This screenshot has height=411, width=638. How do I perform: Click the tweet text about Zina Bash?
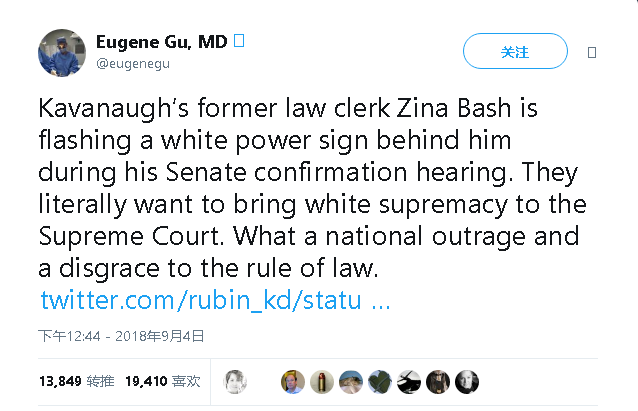click(312, 188)
